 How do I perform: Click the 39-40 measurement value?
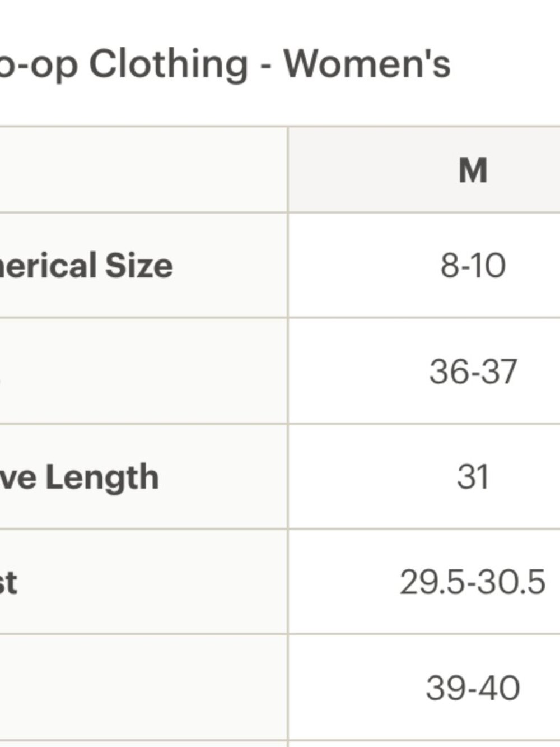(x=473, y=688)
